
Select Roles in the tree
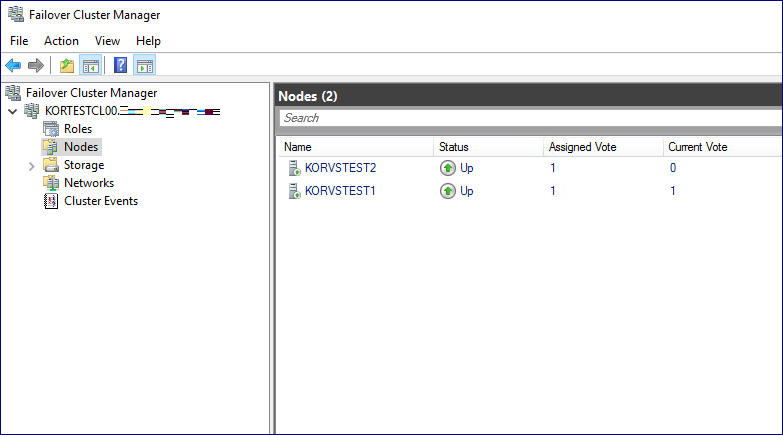coord(78,129)
